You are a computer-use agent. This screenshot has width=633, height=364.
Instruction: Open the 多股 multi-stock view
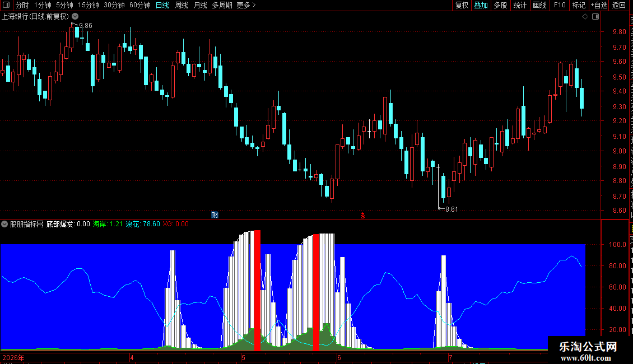(500, 5)
